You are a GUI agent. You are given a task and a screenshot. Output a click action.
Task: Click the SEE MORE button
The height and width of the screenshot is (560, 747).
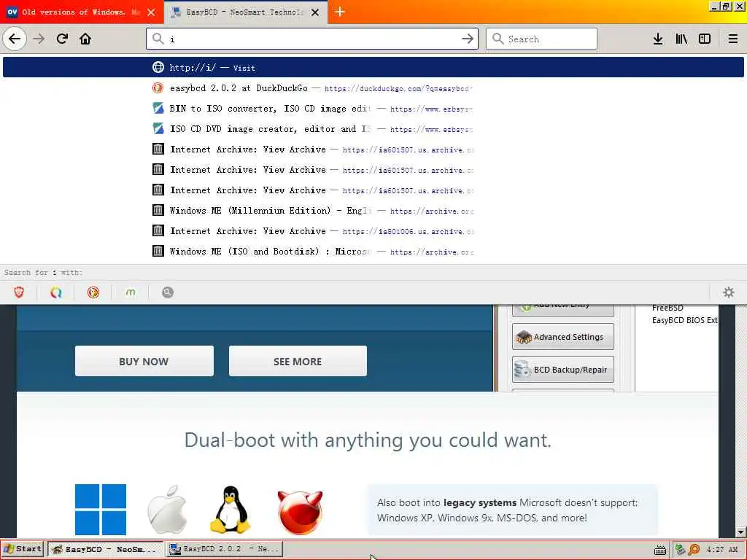pyautogui.click(x=298, y=361)
